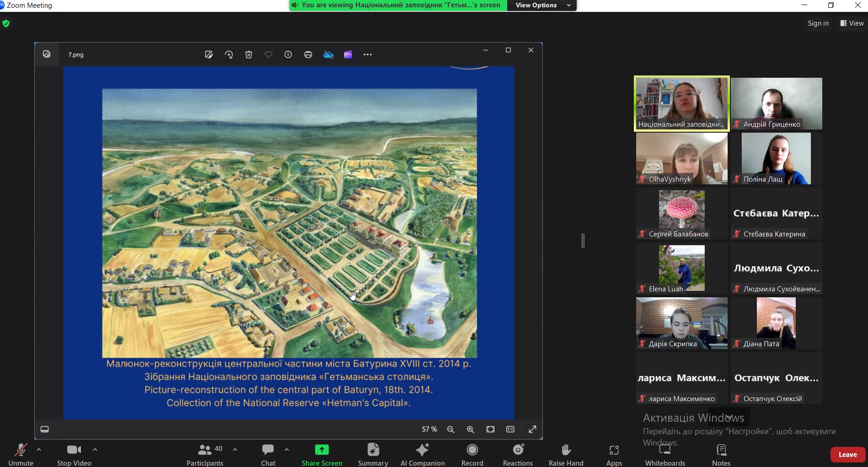Select Сергей Балабанов mushroom avatar tile
Image resolution: width=868 pixels, height=467 pixels.
(681, 213)
